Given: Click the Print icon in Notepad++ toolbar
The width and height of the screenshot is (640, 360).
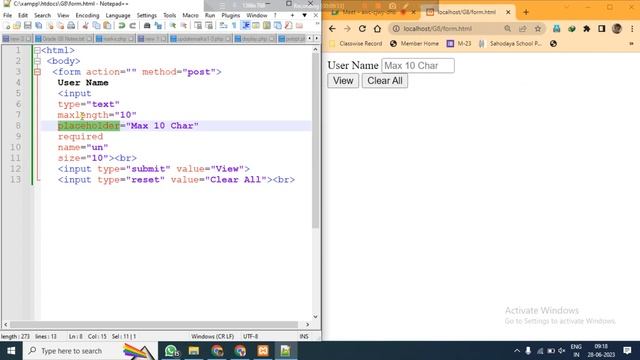Looking at the screenshot, I should [x=71, y=26].
